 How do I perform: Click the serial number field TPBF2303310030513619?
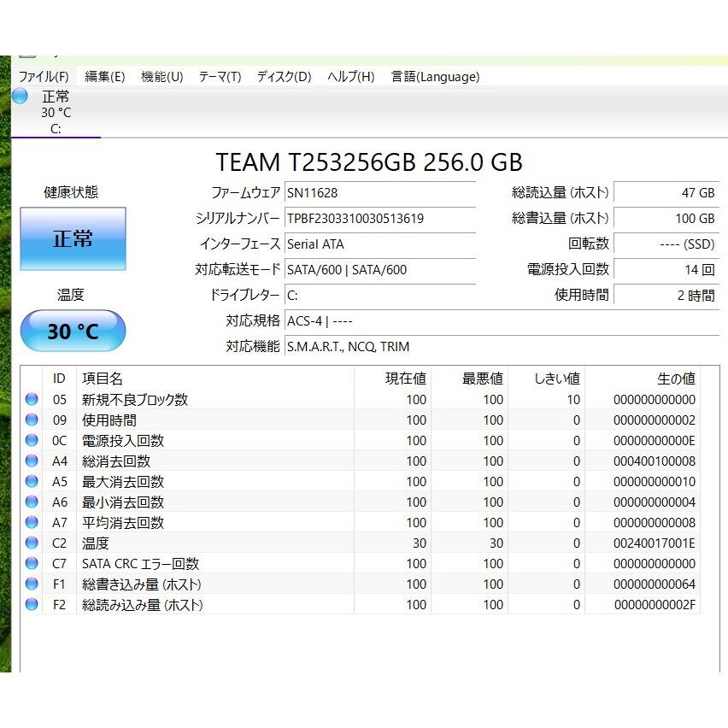[379, 218]
